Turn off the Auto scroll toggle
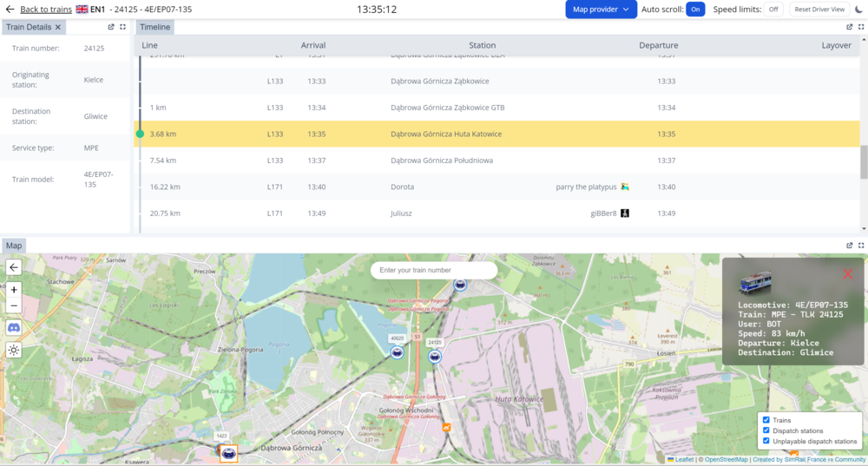 click(695, 10)
